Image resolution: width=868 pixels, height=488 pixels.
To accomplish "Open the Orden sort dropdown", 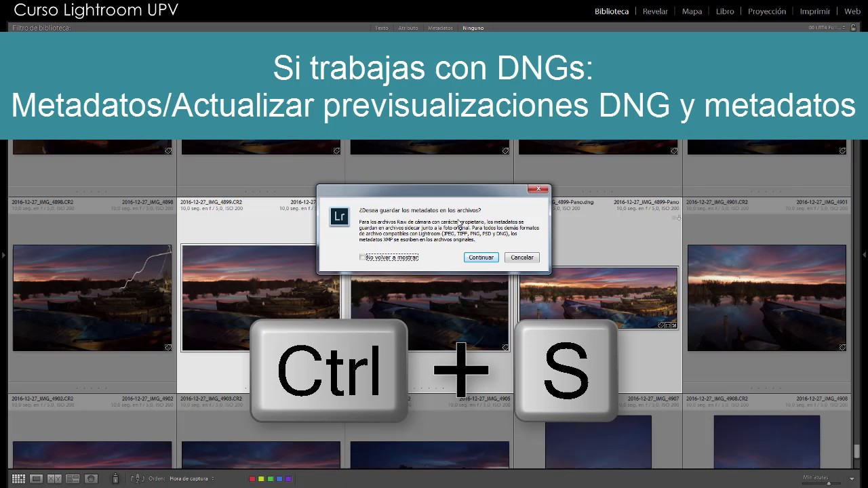I will coord(192,479).
